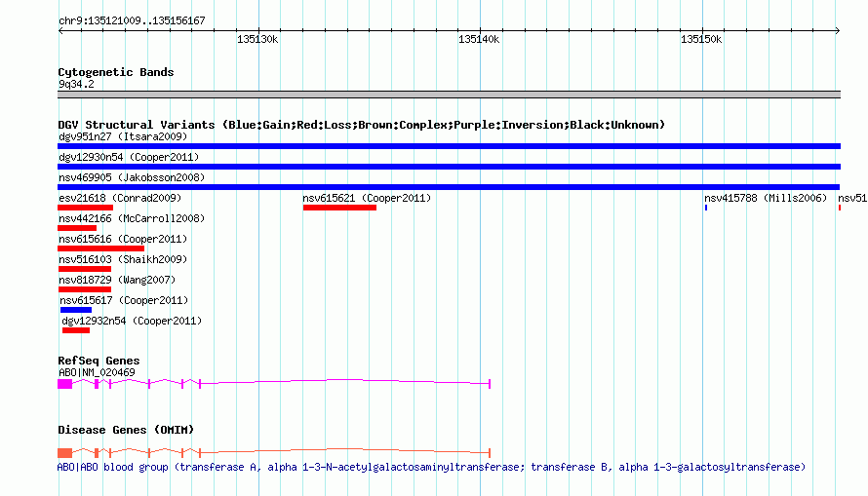Click the 9q34.2 band label
Image resolution: width=868 pixels, height=496 pixels.
[76, 84]
